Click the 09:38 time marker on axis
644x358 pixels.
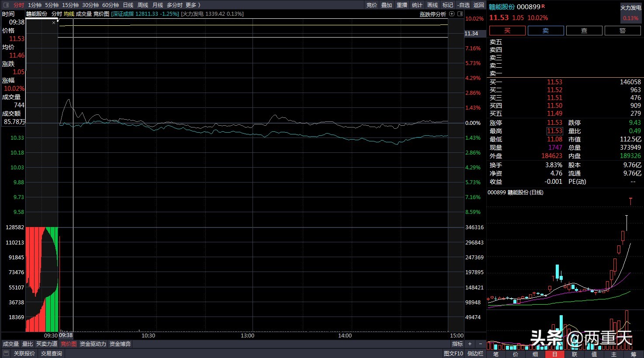click(66, 335)
